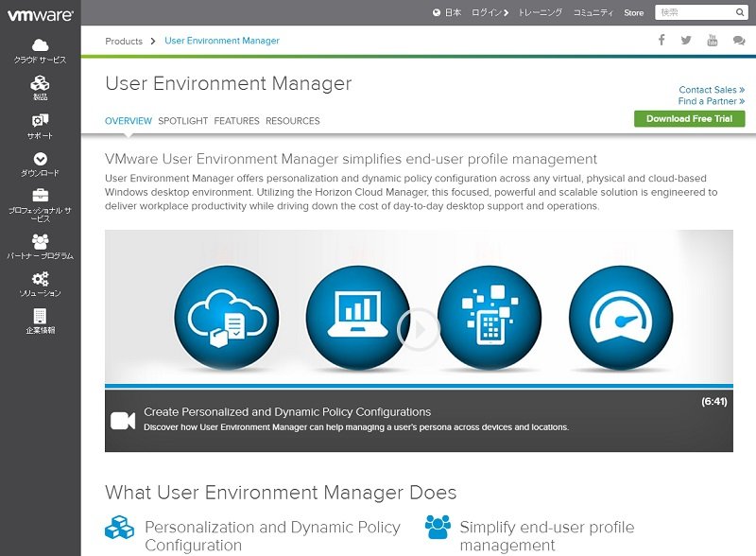Click Create Personalized and Dynamic Policy Configurations title

pyautogui.click(x=287, y=411)
